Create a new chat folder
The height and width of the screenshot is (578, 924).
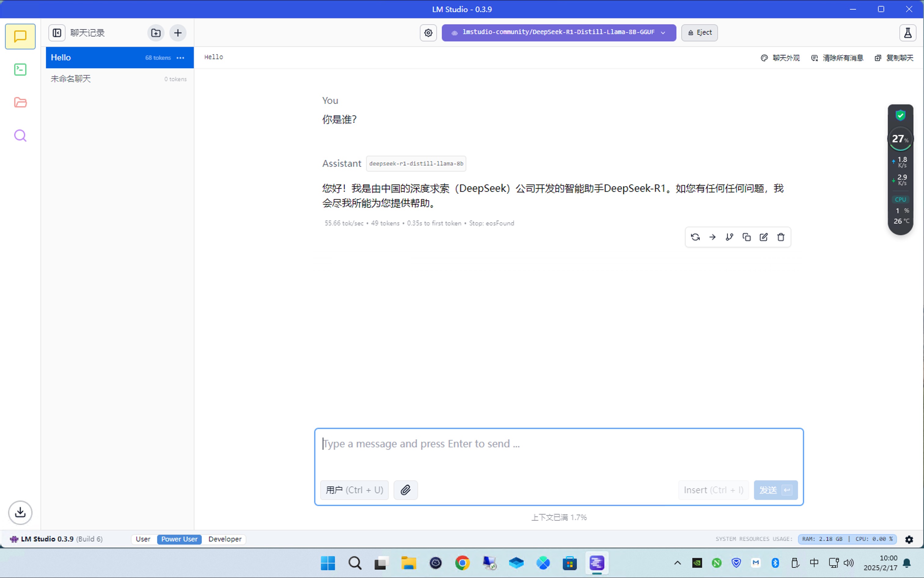point(156,33)
